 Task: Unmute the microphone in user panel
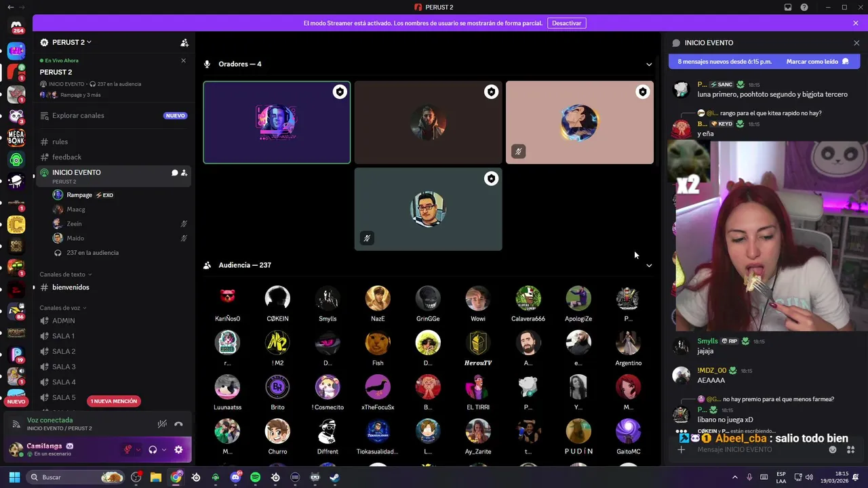(127, 449)
